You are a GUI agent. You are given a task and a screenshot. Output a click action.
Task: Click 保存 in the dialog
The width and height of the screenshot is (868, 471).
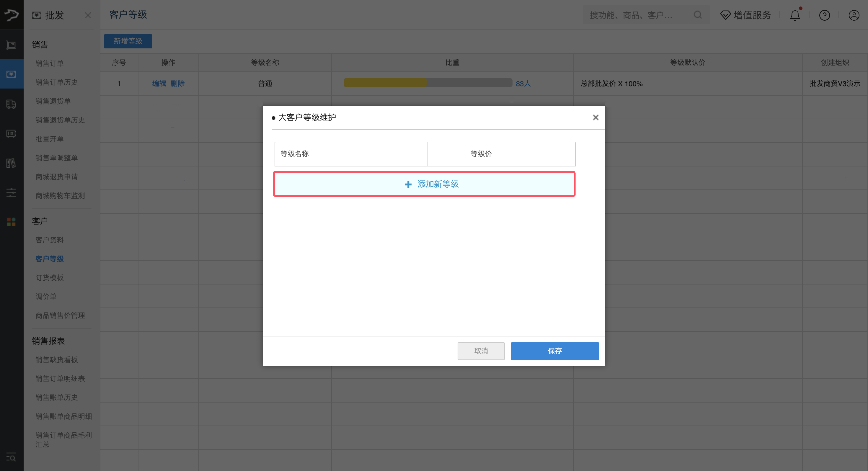[x=555, y=351]
